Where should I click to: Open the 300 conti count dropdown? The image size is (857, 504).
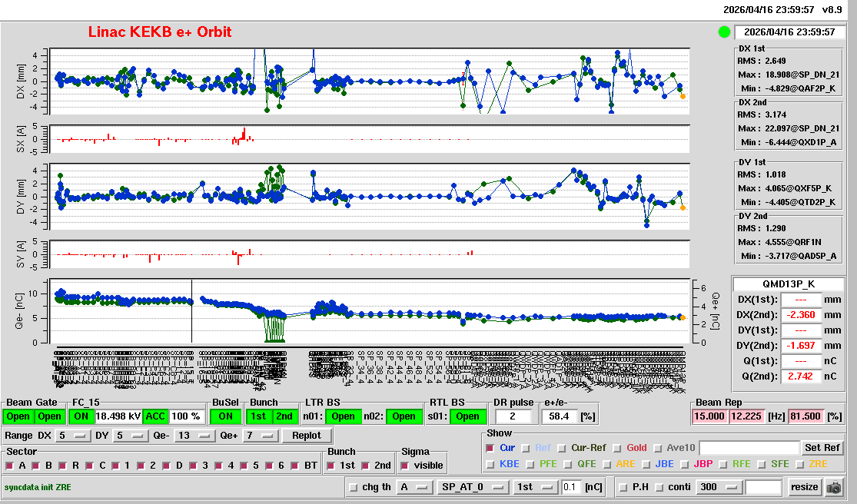(x=717, y=487)
